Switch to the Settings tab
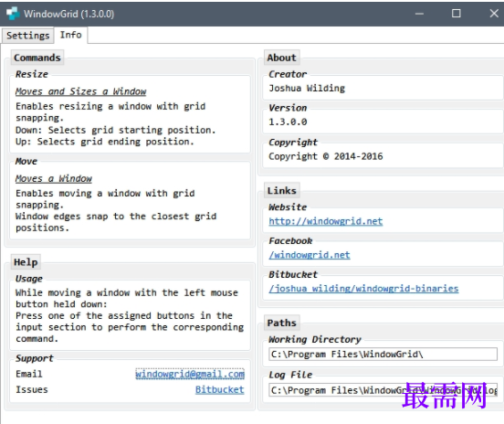This screenshot has width=504, height=424. 27,36
